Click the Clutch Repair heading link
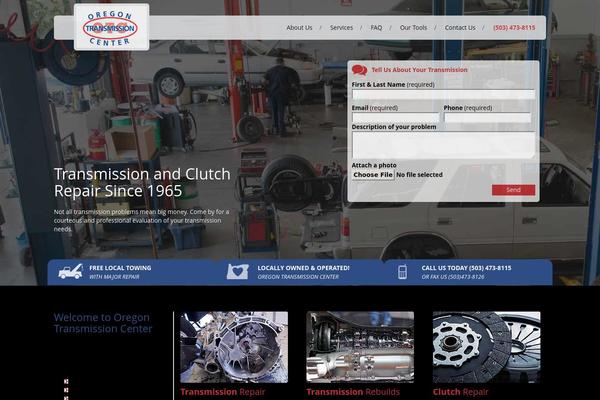Screen dimensions: 600x400 460,392
